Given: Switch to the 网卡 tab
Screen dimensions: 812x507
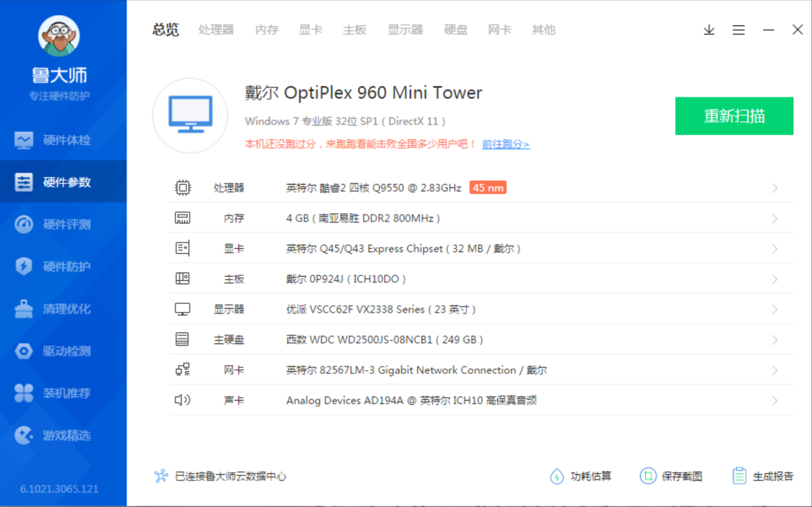Looking at the screenshot, I should [x=500, y=30].
